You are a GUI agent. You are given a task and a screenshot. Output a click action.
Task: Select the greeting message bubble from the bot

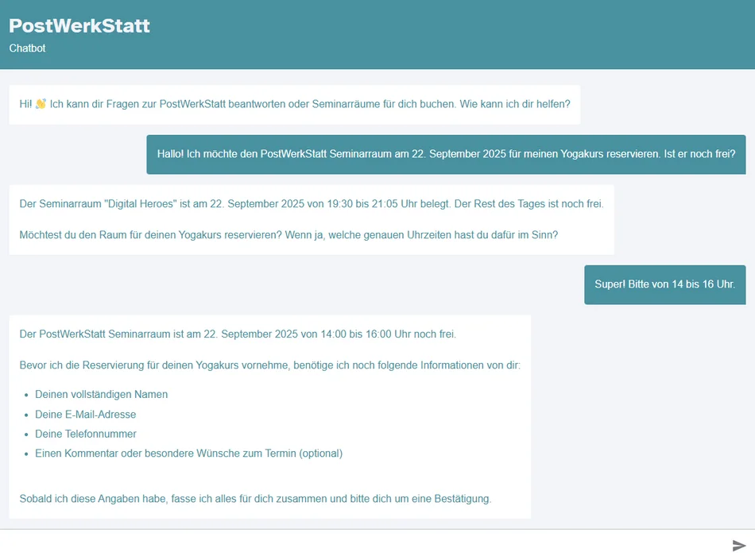pyautogui.click(x=294, y=103)
